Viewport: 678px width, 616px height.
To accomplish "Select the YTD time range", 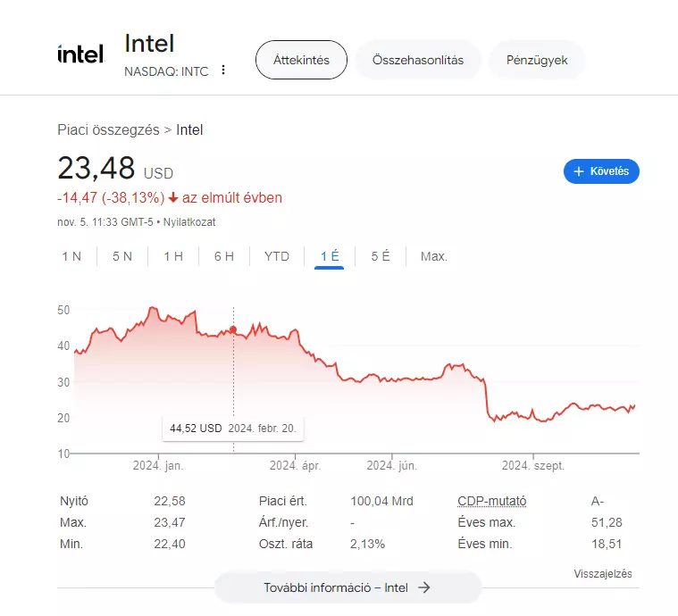I will 277,257.
